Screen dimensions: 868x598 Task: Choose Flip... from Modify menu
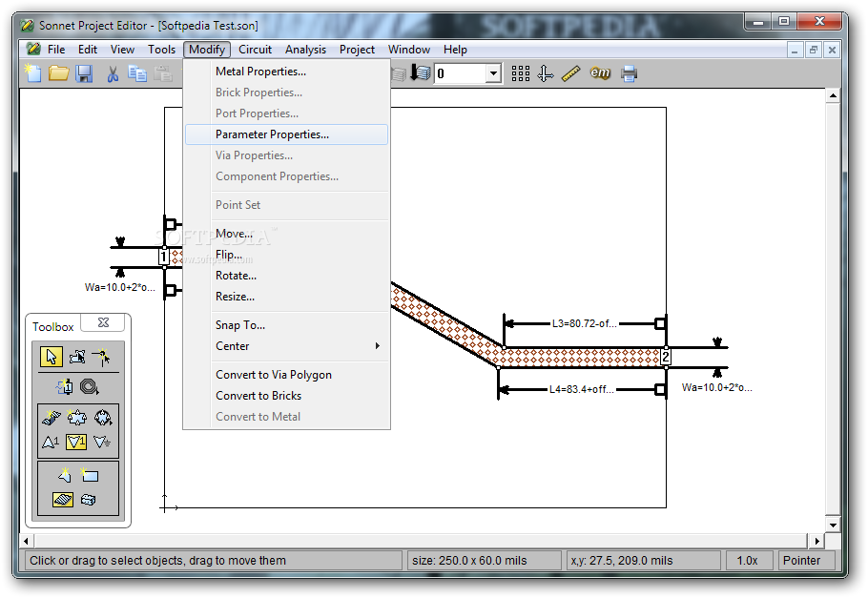[x=287, y=255]
